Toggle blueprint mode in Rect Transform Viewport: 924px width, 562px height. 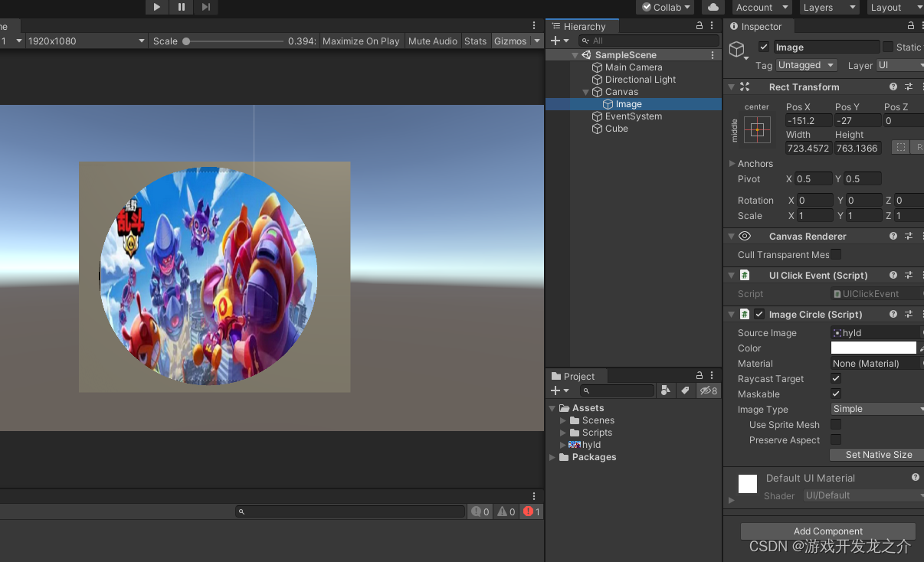click(x=901, y=148)
